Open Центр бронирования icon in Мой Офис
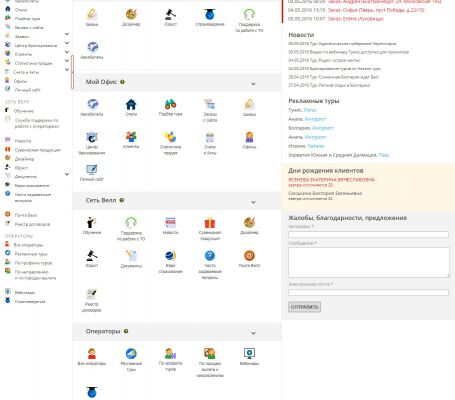Screen dimensions: 455x400 pos(92,137)
